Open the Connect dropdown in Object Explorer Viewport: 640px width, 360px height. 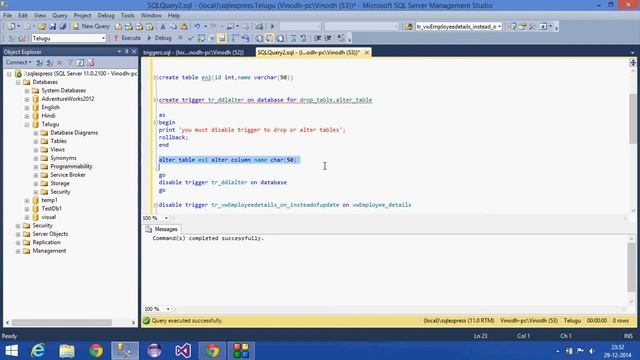click(x=18, y=62)
